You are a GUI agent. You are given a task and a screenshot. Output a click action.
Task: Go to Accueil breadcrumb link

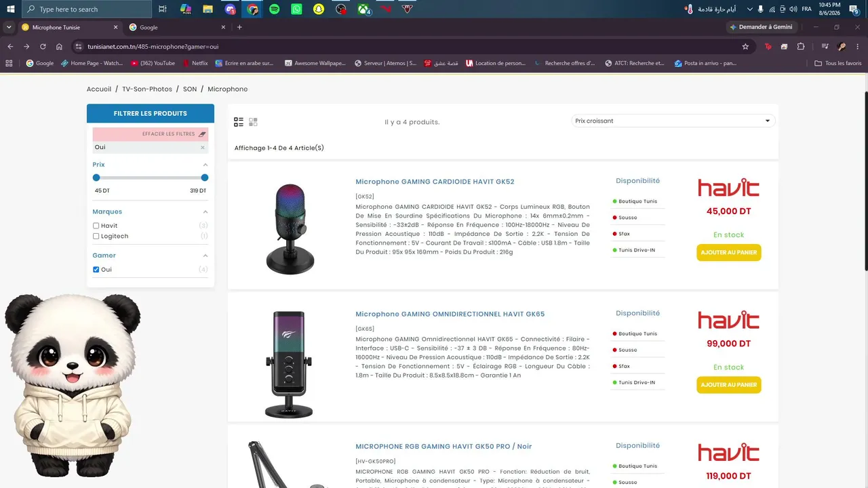point(99,89)
